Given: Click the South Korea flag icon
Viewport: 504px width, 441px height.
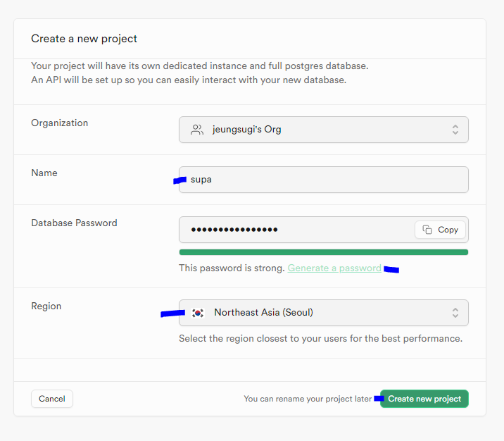Looking at the screenshot, I should (198, 313).
